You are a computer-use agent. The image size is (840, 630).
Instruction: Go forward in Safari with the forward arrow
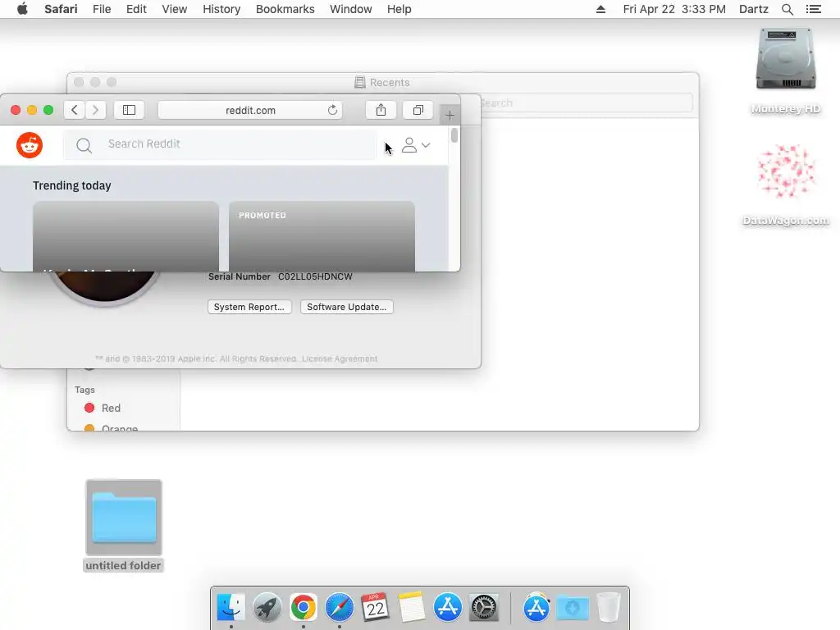(x=95, y=110)
